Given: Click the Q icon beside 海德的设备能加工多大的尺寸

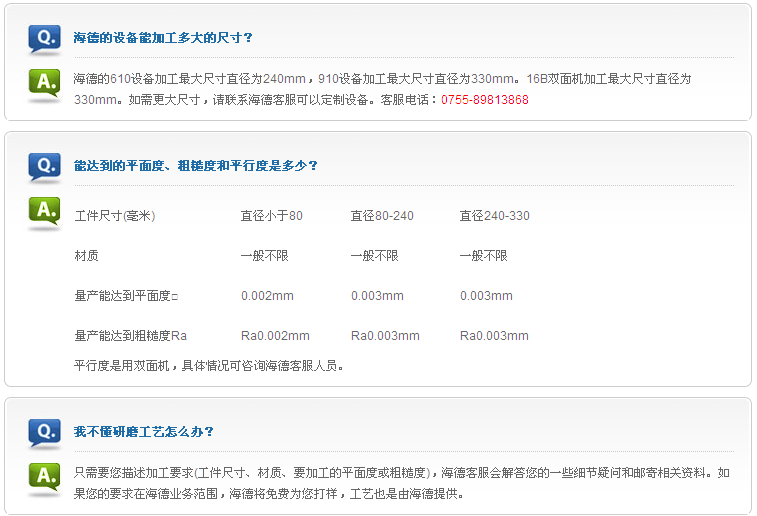Looking at the screenshot, I should 44,38.
